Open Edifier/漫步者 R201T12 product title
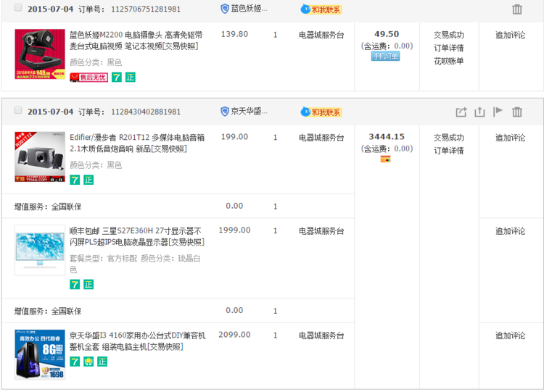 coord(137,143)
